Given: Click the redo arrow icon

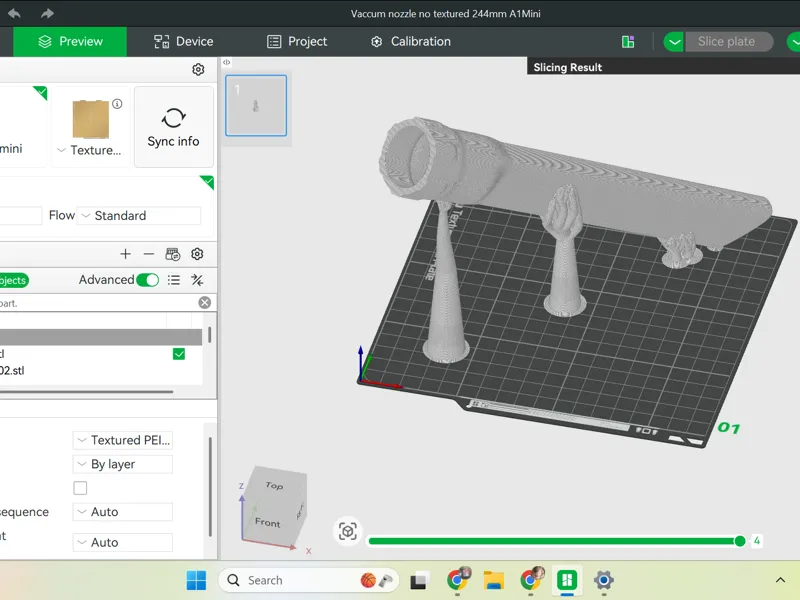Looking at the screenshot, I should point(47,13).
